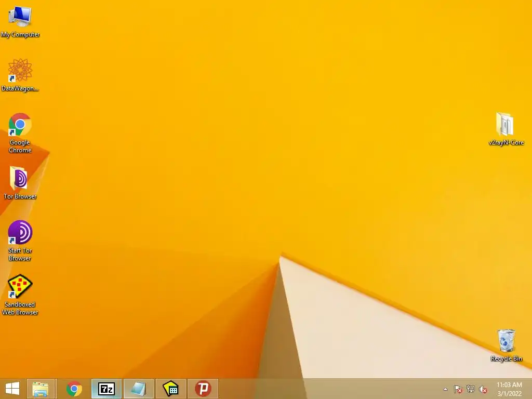Select the Start Tor Browser shortcut
The image size is (532, 399).
[20, 241]
